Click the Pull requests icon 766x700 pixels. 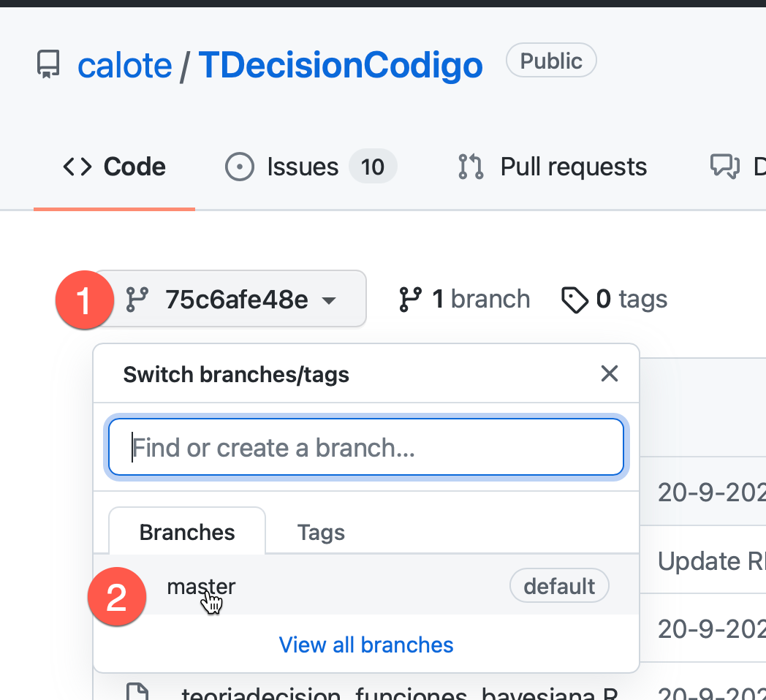pyautogui.click(x=471, y=167)
